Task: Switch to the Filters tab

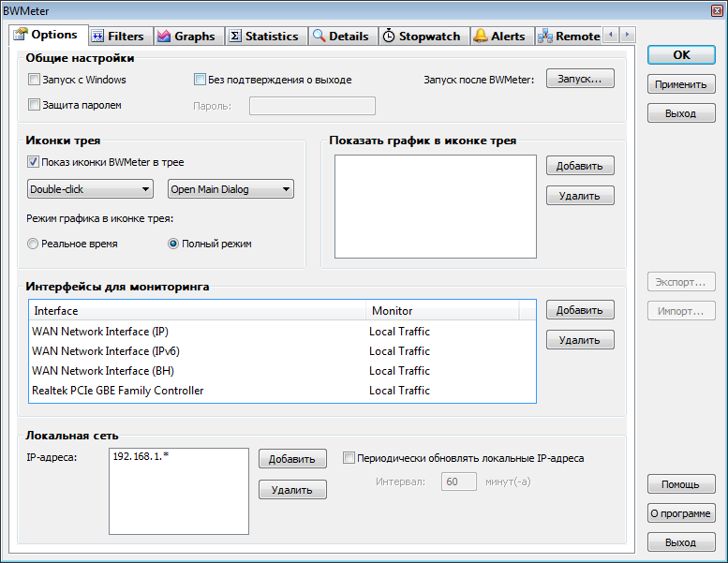Action: (x=121, y=37)
